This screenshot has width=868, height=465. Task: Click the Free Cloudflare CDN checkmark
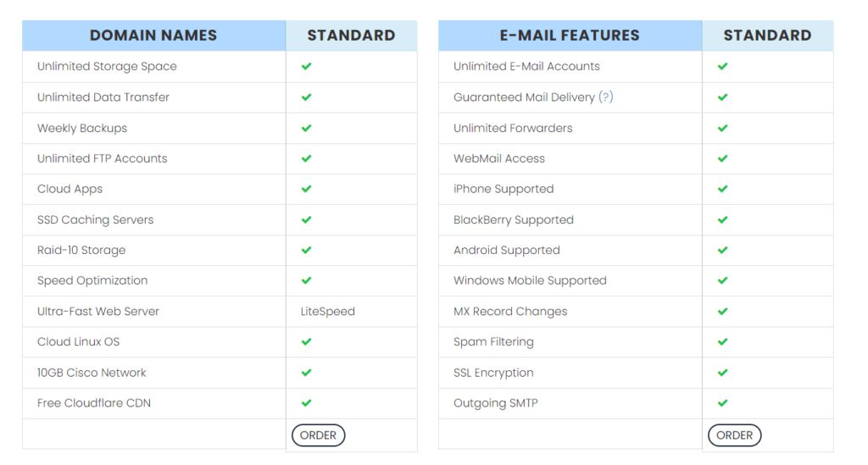click(306, 403)
